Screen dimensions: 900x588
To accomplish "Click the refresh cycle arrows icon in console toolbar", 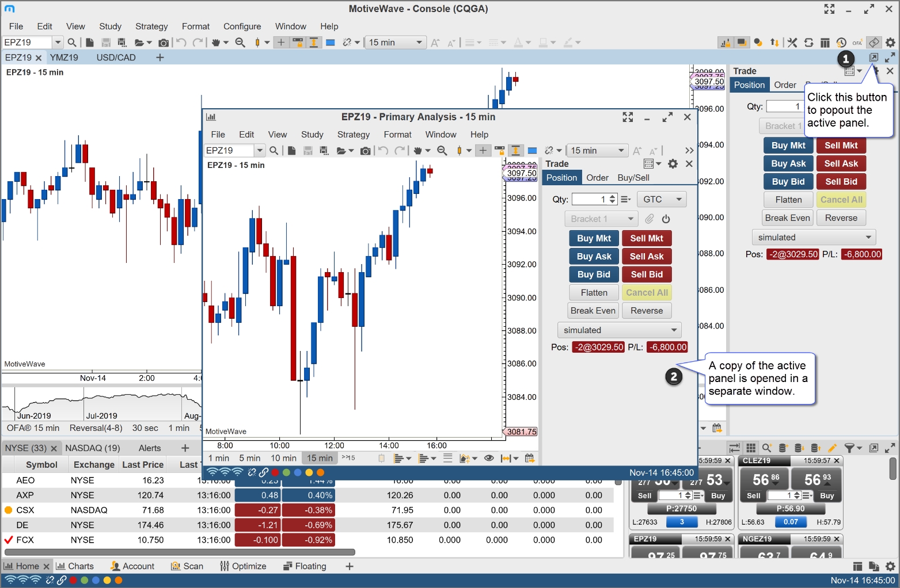I will pyautogui.click(x=809, y=43).
